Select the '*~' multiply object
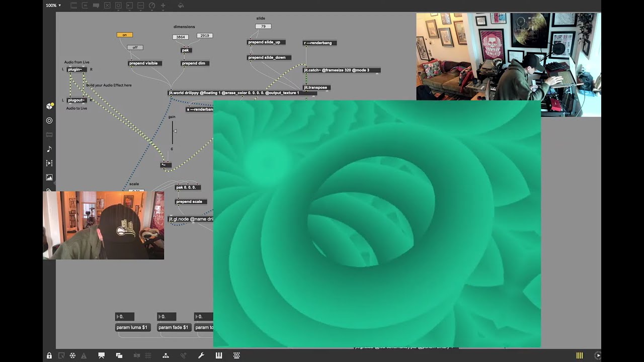The height and width of the screenshot is (362, 644). click(166, 165)
